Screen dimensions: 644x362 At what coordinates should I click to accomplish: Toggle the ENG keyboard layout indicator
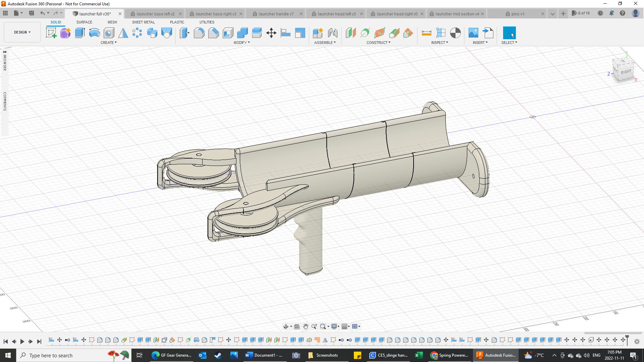coord(597,355)
